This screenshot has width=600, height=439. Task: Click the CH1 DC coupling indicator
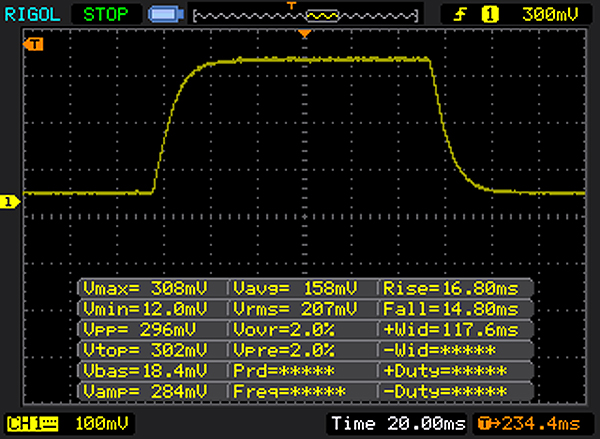tap(33, 424)
